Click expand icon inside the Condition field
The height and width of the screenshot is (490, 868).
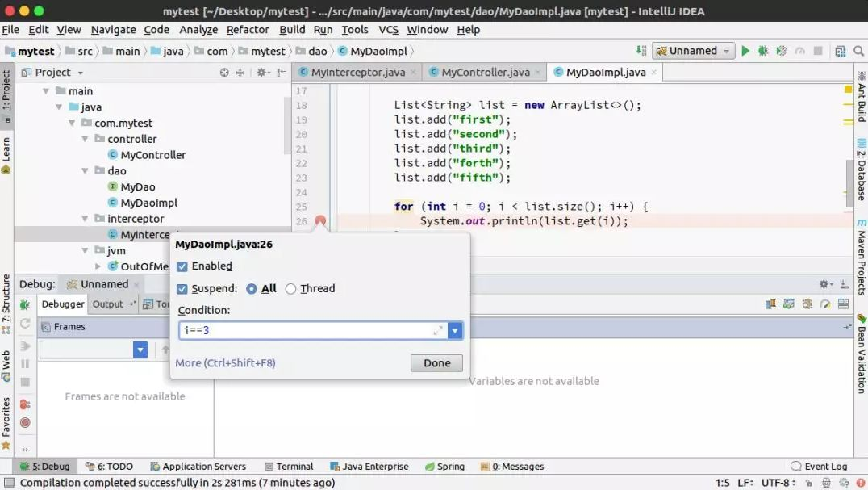(x=437, y=330)
